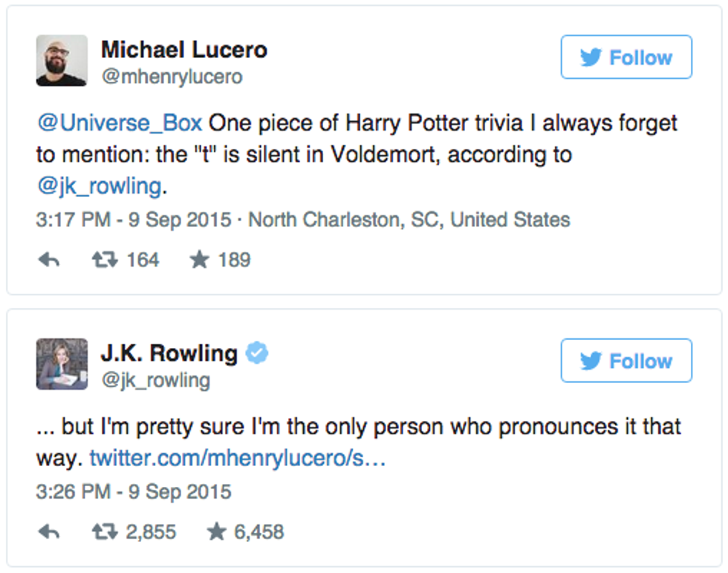Screen dimensions: 728x573
Task: Click the J.K. Rowling display name
Action: click(169, 353)
